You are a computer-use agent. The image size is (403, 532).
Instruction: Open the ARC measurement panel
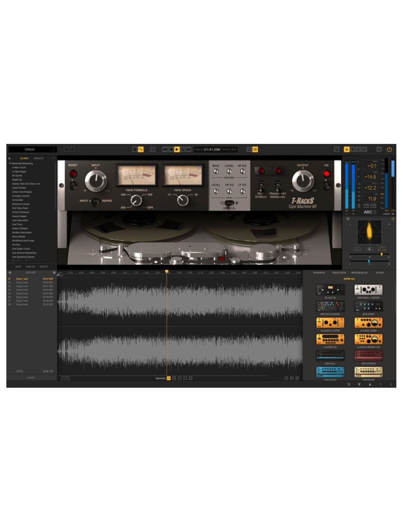click(368, 212)
